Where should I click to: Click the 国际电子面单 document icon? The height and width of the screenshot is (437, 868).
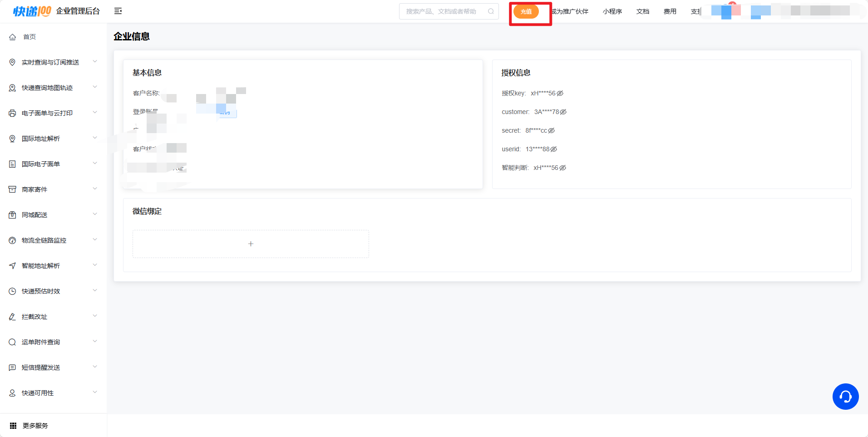click(x=12, y=164)
